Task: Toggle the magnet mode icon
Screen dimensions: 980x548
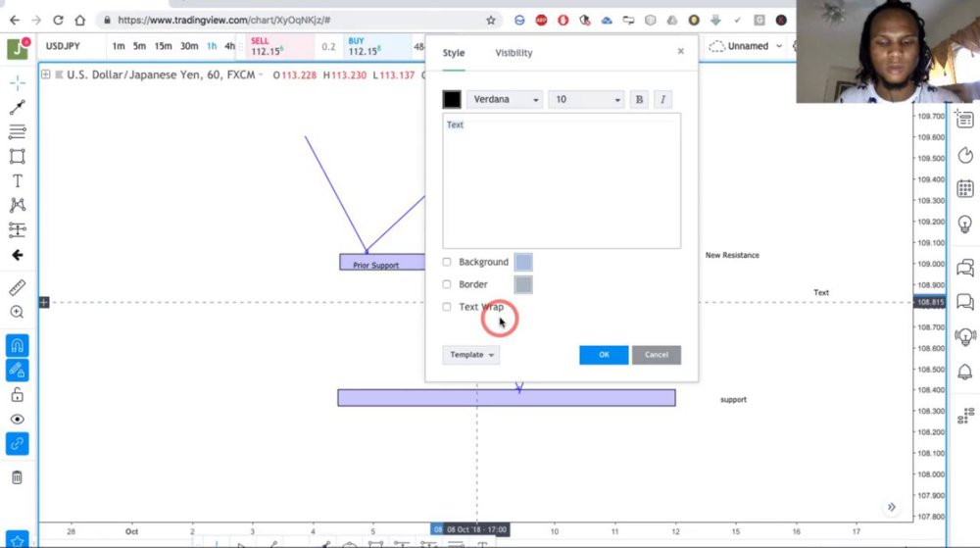Action: pyautogui.click(x=18, y=345)
